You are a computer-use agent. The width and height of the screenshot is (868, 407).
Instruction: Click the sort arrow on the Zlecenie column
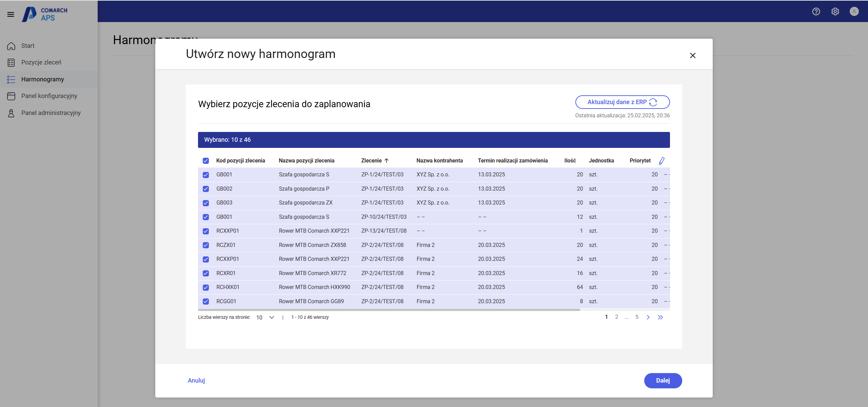coord(387,161)
